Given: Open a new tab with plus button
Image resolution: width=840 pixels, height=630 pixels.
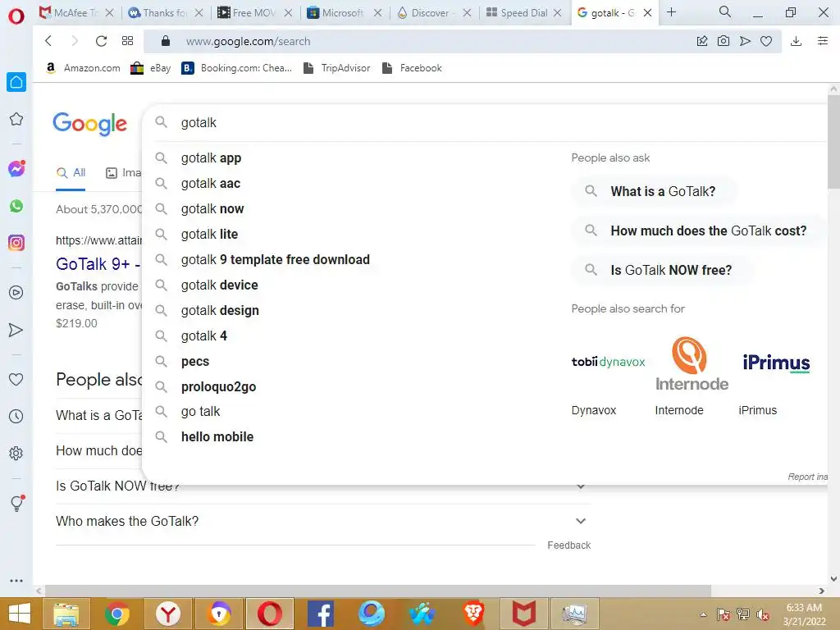Looking at the screenshot, I should tap(671, 11).
